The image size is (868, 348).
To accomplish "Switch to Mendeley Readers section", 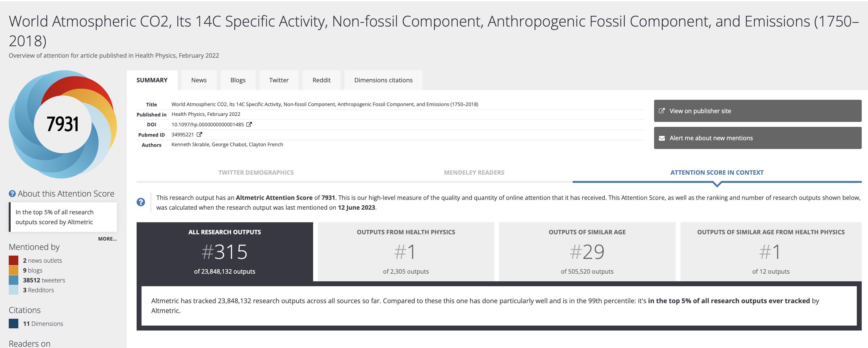I will [474, 172].
